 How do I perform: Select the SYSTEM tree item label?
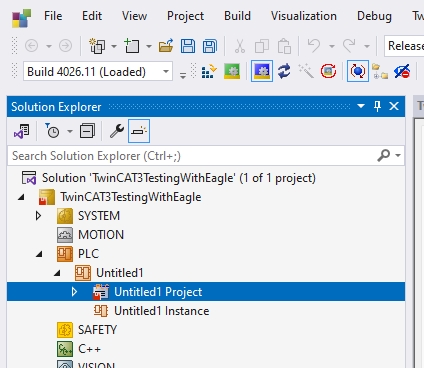point(99,216)
